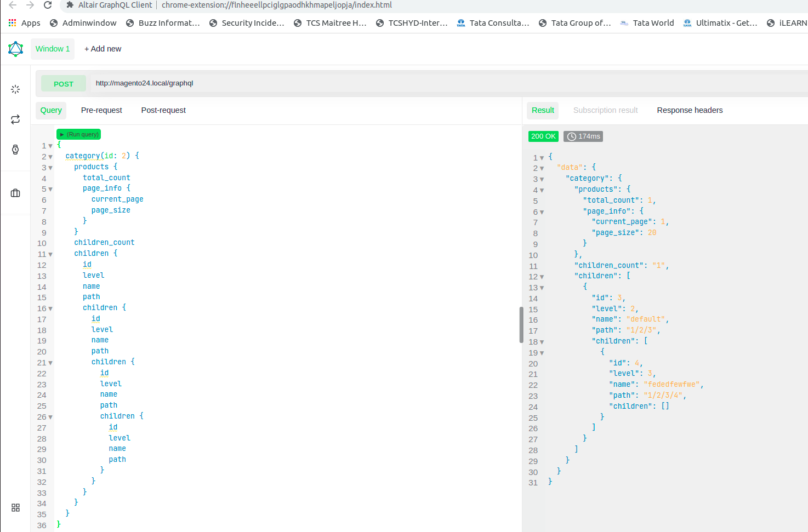Collapse query line 26 children block
Image resolution: width=808 pixels, height=532 pixels.
click(50, 417)
